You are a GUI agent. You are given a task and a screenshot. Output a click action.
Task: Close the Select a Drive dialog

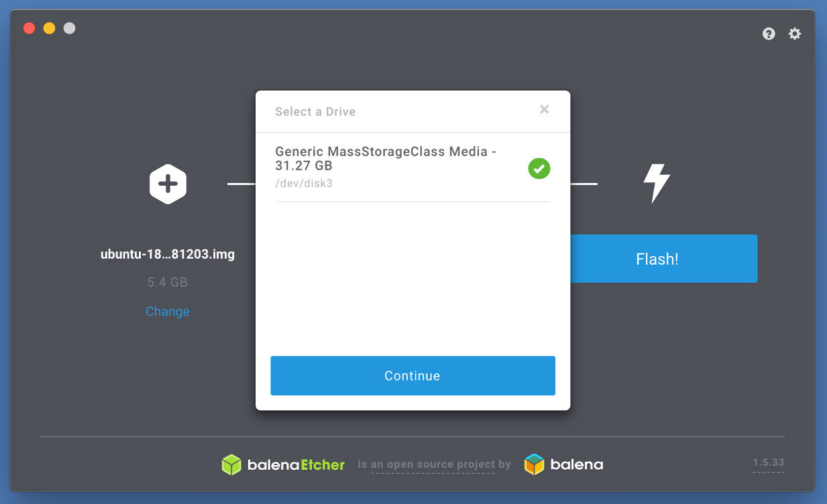point(545,109)
